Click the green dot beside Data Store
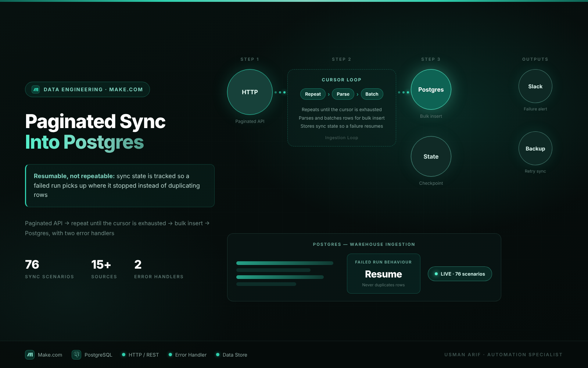Image resolution: width=588 pixels, height=368 pixels. click(218, 355)
